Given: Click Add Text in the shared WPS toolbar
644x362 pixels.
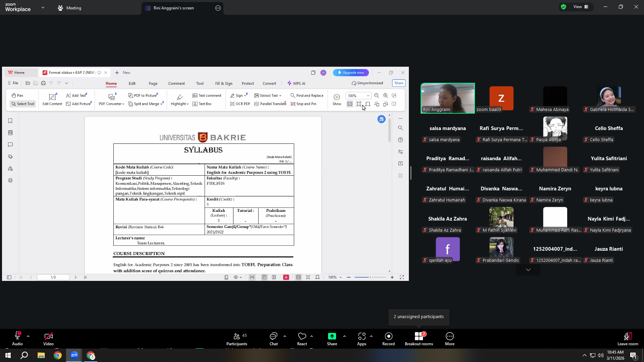Looking at the screenshot, I should (x=76, y=96).
